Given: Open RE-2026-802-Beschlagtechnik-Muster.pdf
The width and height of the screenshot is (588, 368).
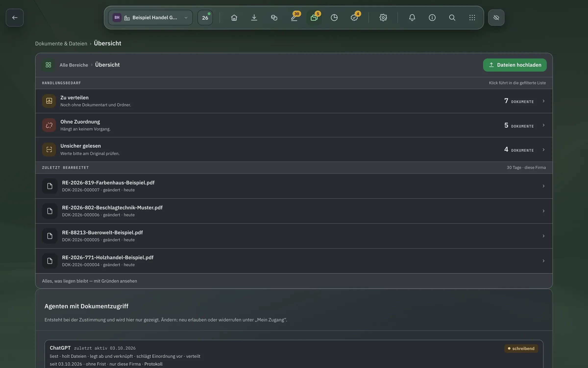Looking at the screenshot, I should [294, 211].
